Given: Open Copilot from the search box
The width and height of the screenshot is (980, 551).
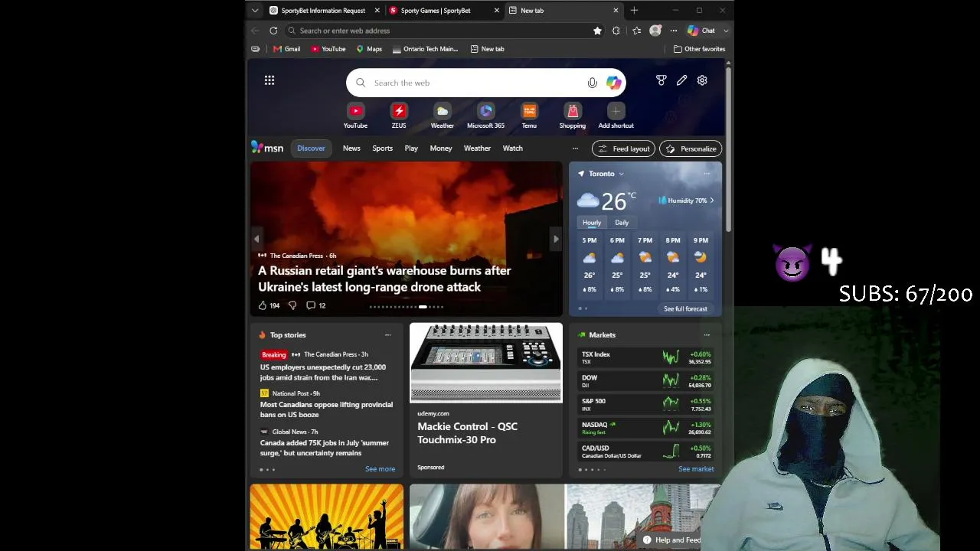Looking at the screenshot, I should pos(613,83).
